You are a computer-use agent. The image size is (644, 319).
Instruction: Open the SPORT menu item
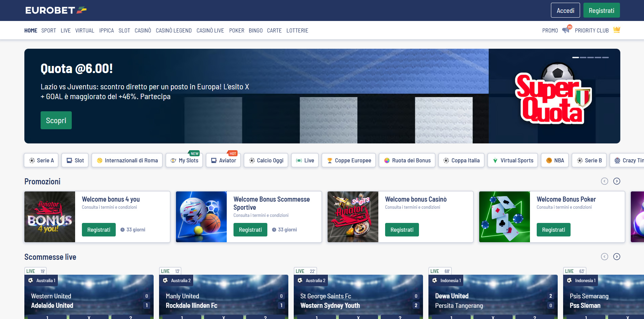49,30
